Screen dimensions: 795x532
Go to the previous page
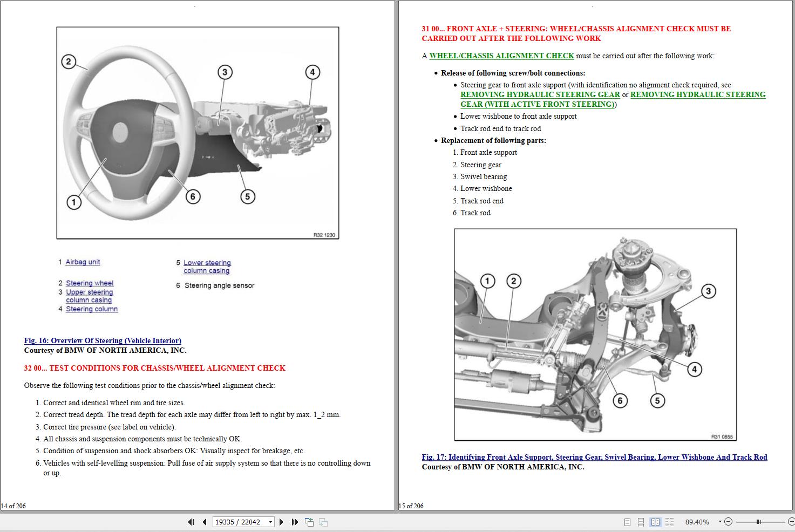(x=205, y=522)
